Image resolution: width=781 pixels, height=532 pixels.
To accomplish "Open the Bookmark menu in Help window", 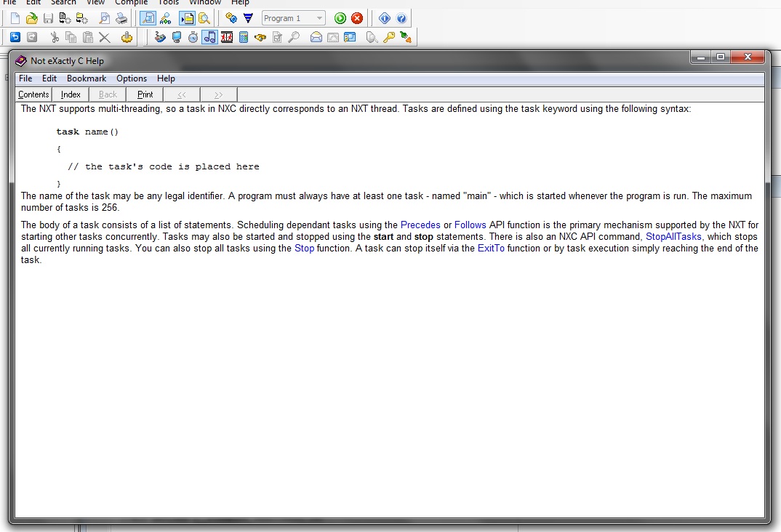I will coord(87,78).
